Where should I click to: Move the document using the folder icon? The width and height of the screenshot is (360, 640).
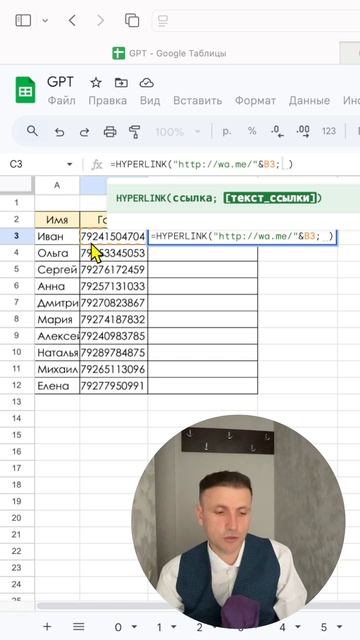click(121, 83)
